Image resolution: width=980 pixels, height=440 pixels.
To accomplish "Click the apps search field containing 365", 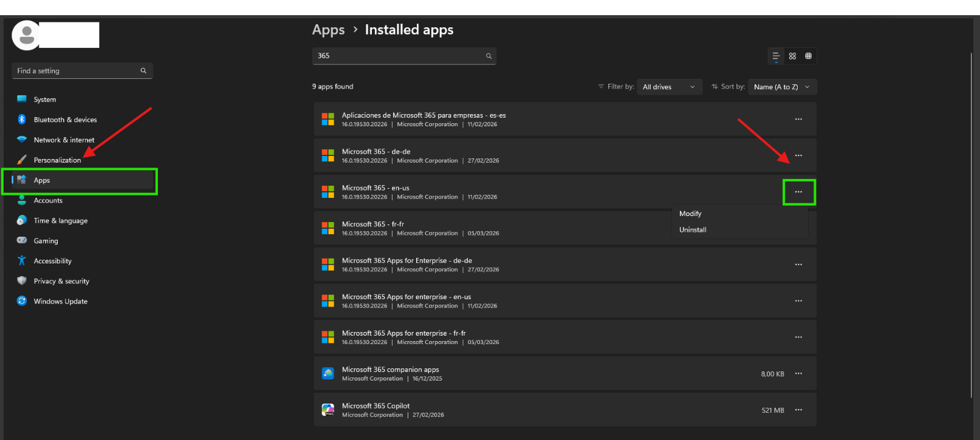I will coord(404,56).
